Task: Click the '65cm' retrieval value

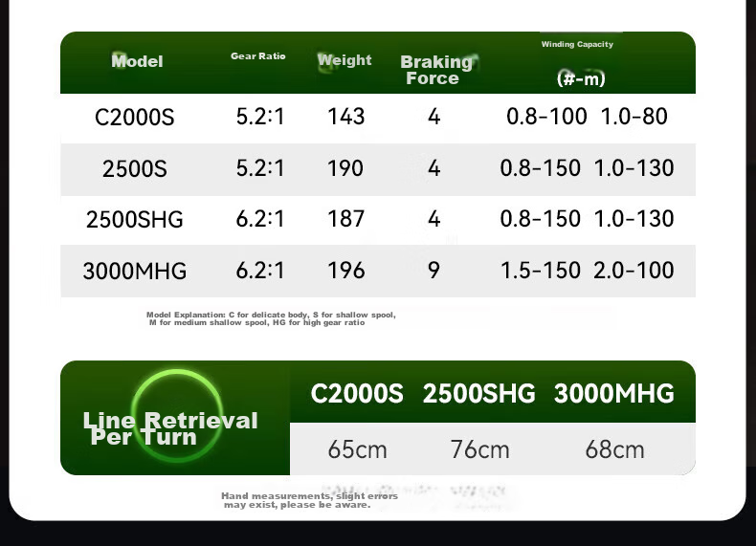Action: (357, 450)
